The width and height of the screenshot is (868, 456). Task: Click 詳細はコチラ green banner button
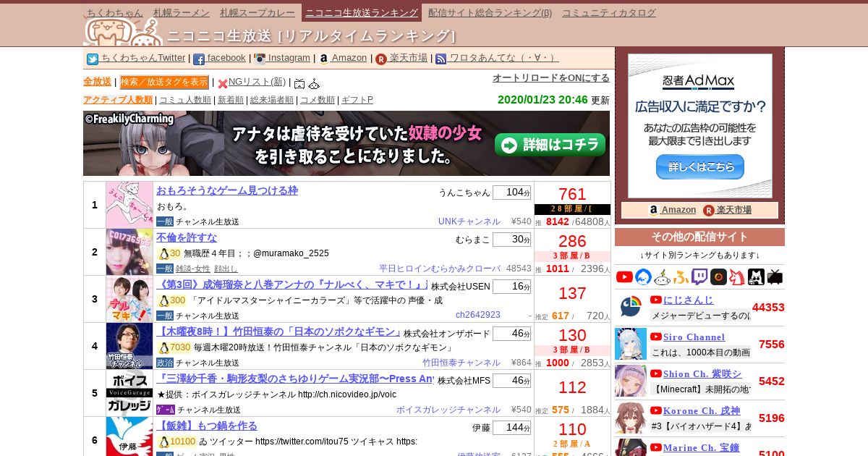click(x=550, y=145)
